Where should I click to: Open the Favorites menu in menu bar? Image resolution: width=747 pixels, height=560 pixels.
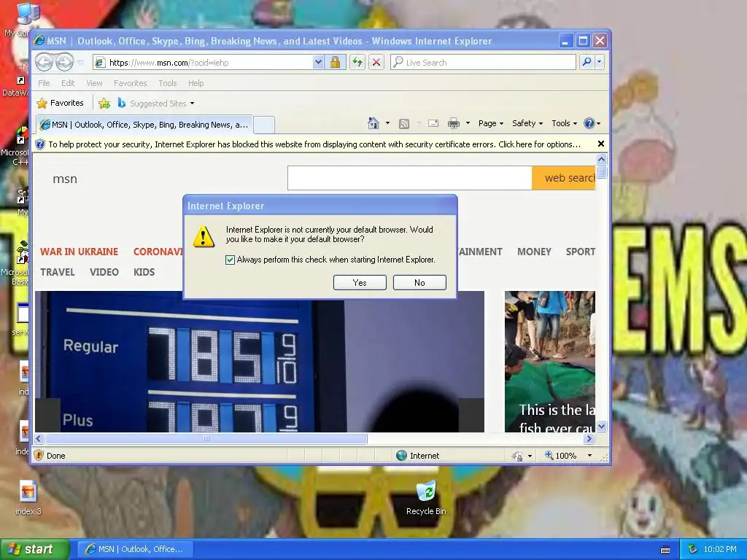click(130, 83)
